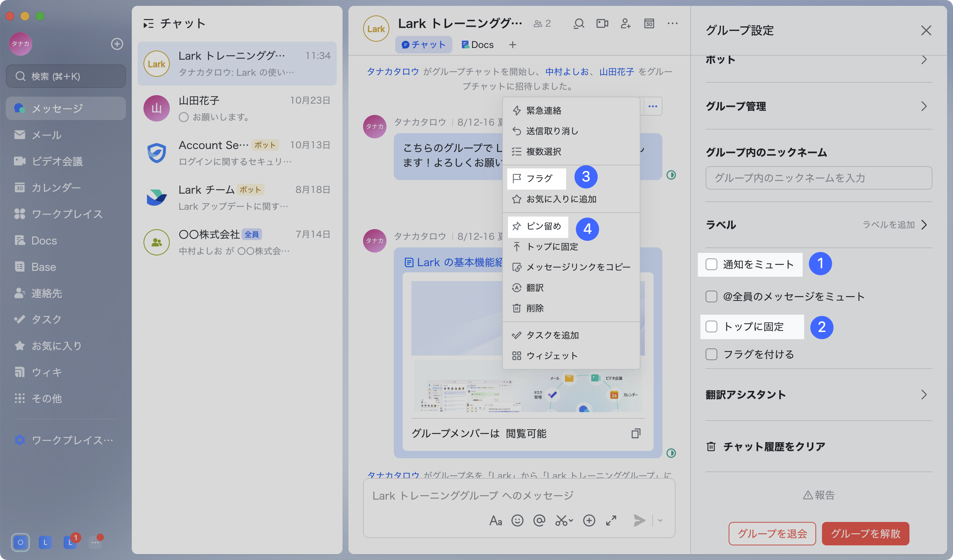This screenshot has height=560, width=953.
Task: Enable the 通知をミュート checkbox
Action: tap(711, 265)
